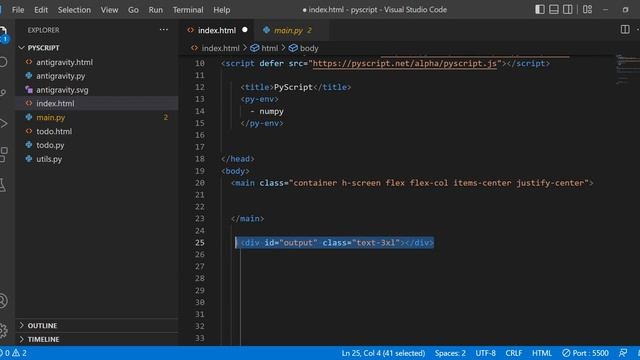640x360 pixels.
Task: Switch to the index.html editor tab
Action: [x=217, y=30]
